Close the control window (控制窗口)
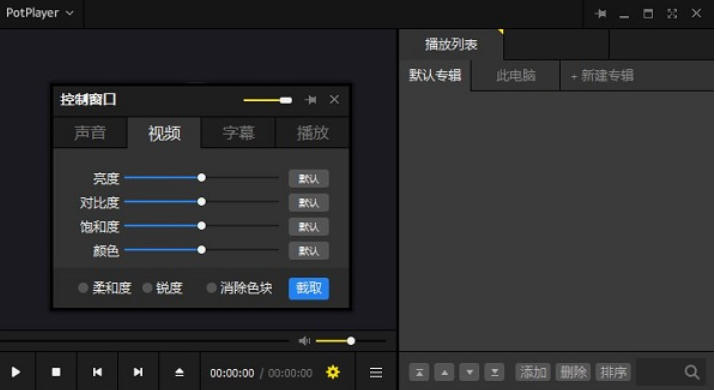Image resolution: width=716 pixels, height=390 pixels. click(334, 100)
